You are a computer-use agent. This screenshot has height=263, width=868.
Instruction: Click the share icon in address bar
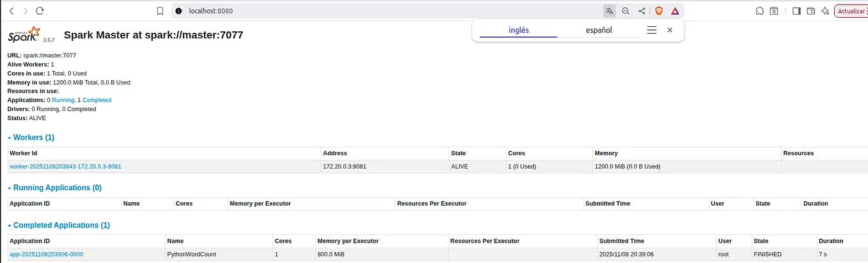pyautogui.click(x=642, y=11)
